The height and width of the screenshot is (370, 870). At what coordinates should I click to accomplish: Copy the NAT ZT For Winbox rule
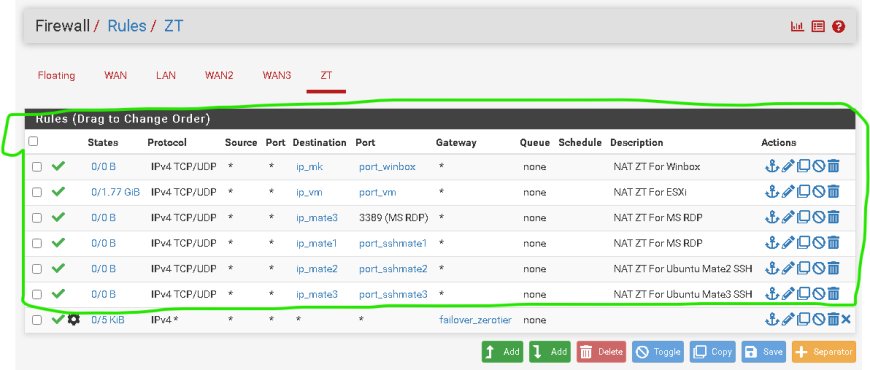(x=803, y=166)
